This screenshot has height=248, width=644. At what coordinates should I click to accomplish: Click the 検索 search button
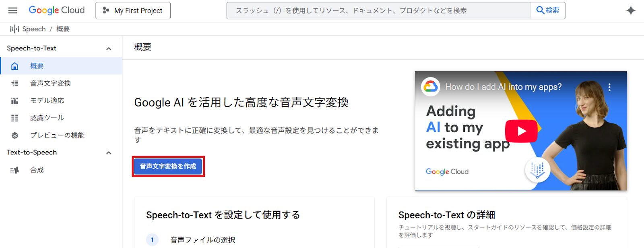pos(548,10)
